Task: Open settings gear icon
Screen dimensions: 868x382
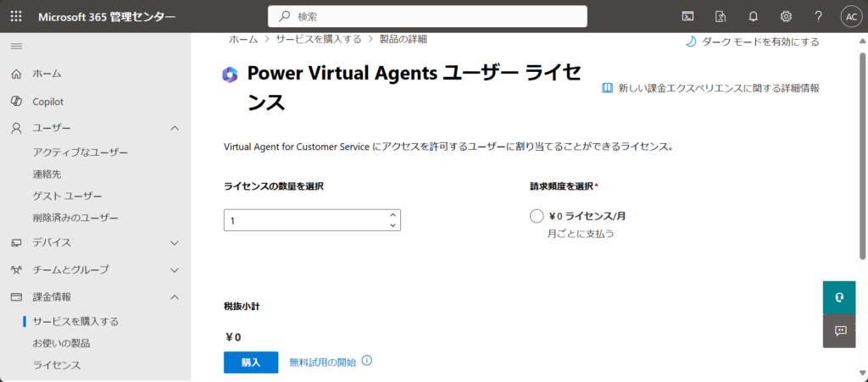Action: 786,17
